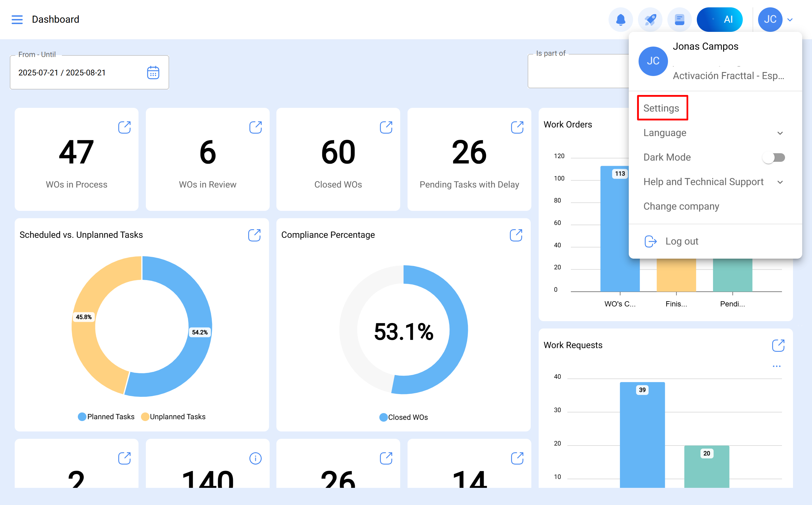Image resolution: width=812 pixels, height=505 pixels.
Task: Expand Help and Technical Support
Action: (780, 182)
